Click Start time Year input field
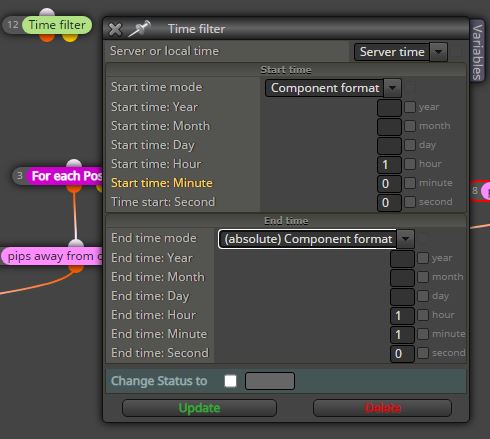The image size is (490, 439). click(x=389, y=108)
